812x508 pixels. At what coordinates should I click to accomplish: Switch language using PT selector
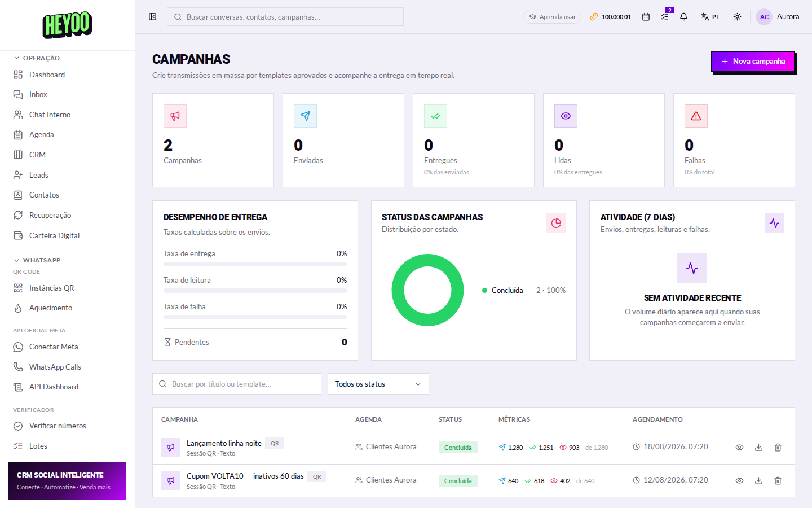pos(710,17)
